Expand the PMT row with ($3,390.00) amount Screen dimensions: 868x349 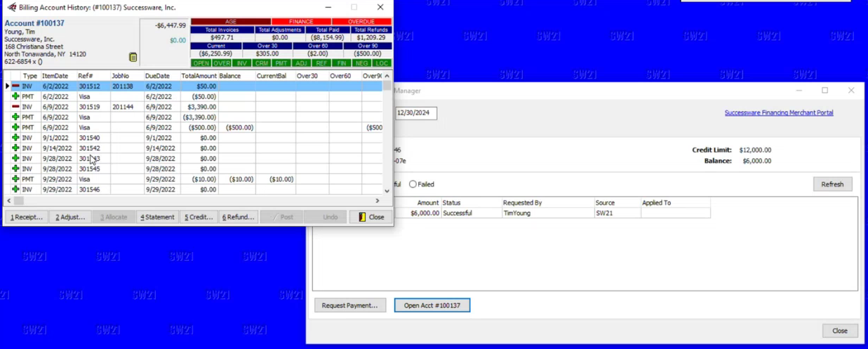[15, 117]
